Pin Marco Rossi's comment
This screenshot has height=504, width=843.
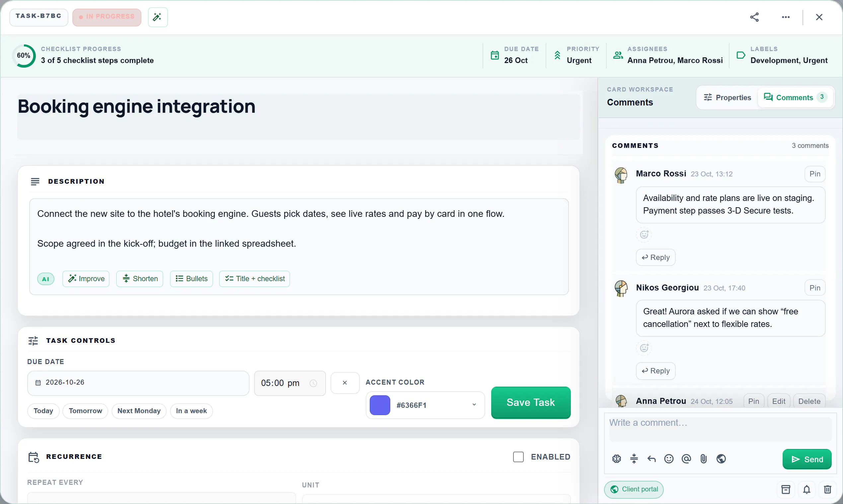(x=815, y=174)
